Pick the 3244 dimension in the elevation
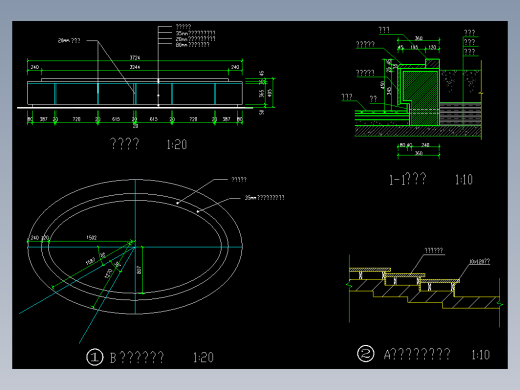Screen dimensions: 520x390 pos(135,67)
